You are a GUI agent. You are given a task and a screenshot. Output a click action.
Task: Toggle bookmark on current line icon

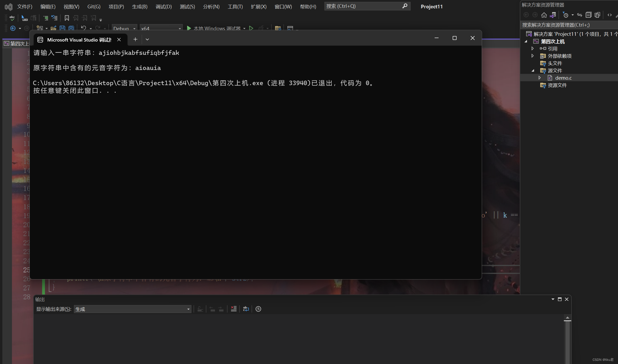(x=67, y=18)
